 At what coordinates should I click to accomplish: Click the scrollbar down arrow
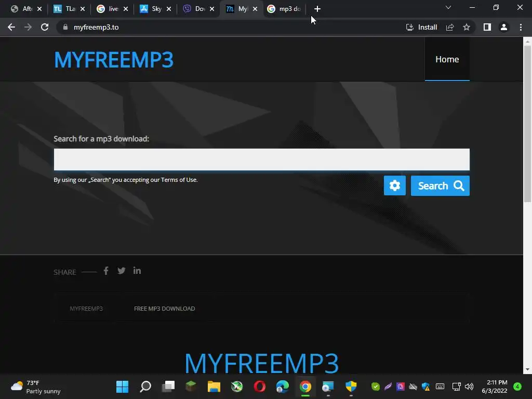point(527,369)
